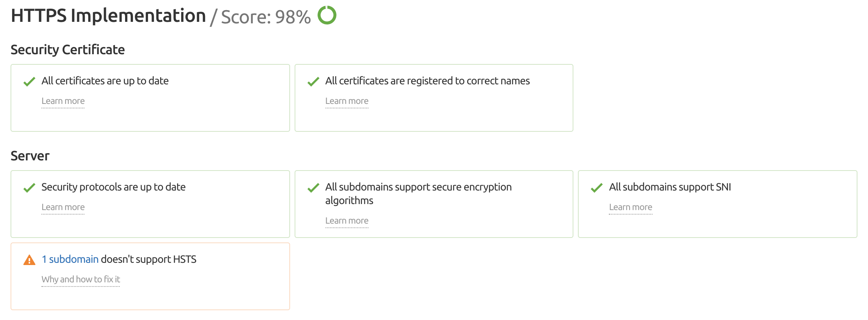Select the card stating 'All subdomains support SNI'
This screenshot has width=868, height=320.
[718, 204]
